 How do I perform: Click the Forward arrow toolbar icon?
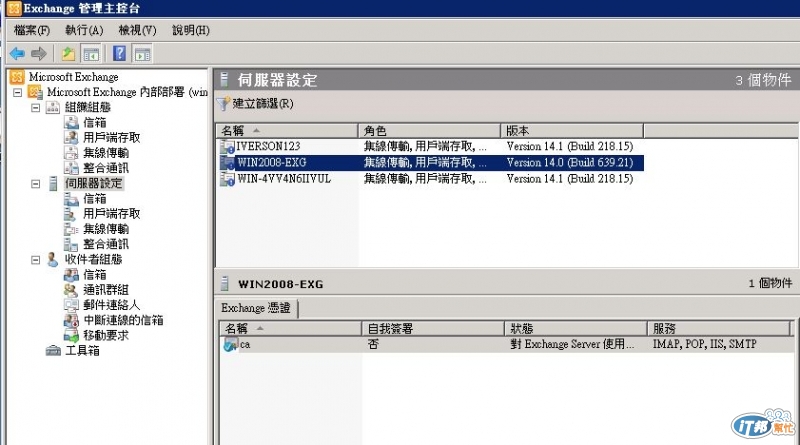coord(39,53)
